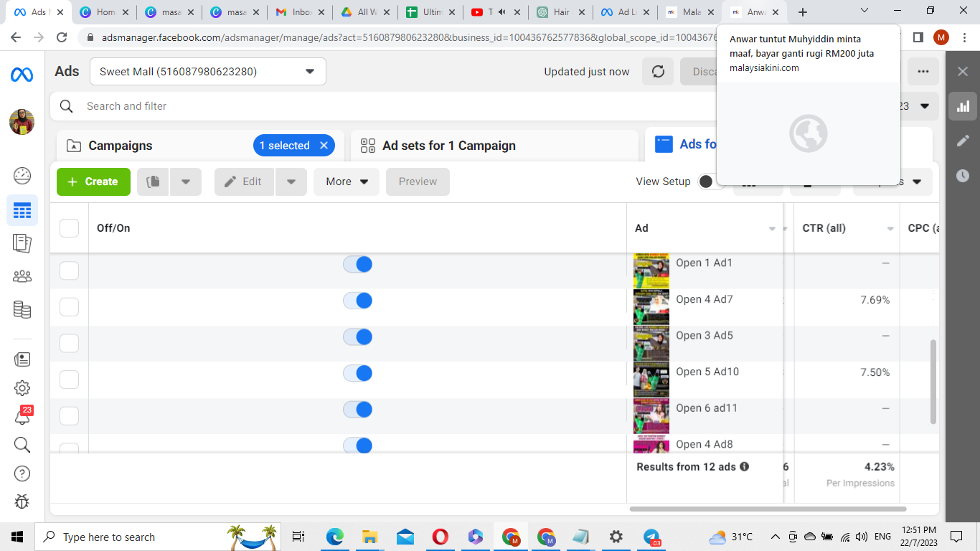Click Results from 12 ads info icon
980x551 pixels.
point(744,467)
